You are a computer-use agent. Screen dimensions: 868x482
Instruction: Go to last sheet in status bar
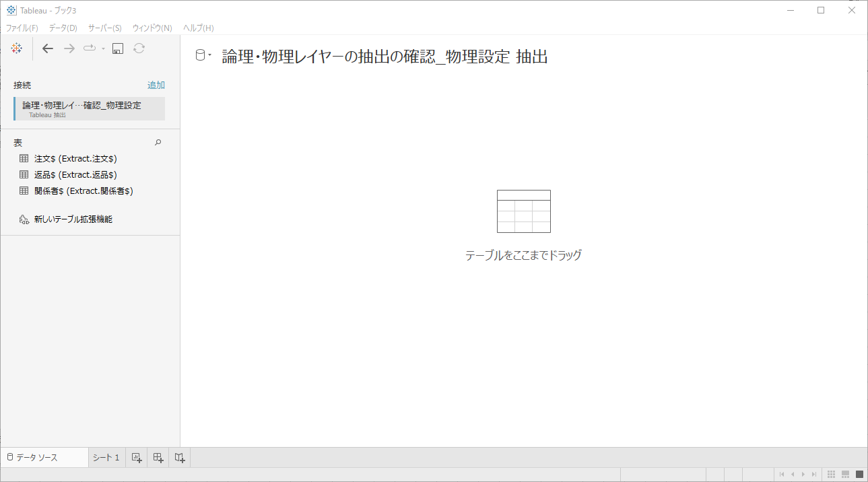[814, 475]
